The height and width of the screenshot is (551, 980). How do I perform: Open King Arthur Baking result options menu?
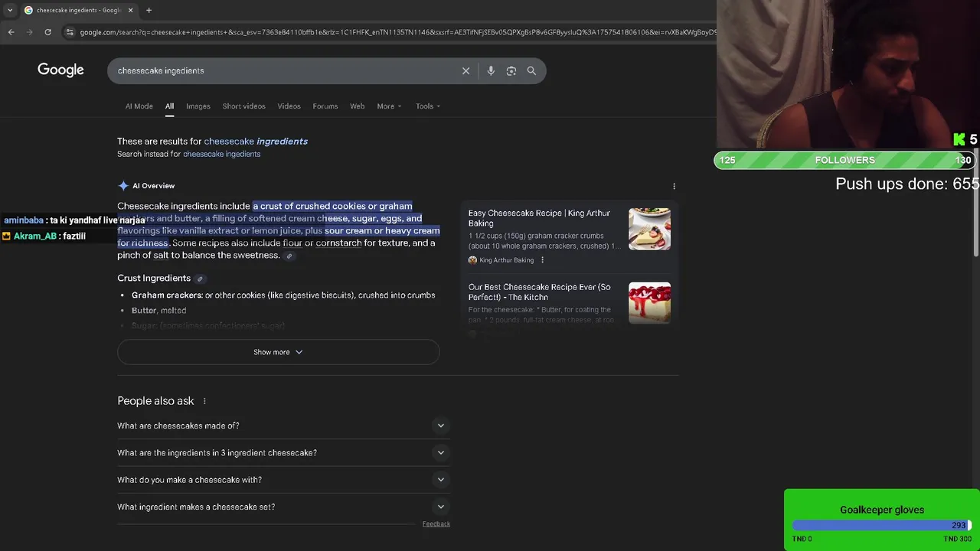(542, 260)
